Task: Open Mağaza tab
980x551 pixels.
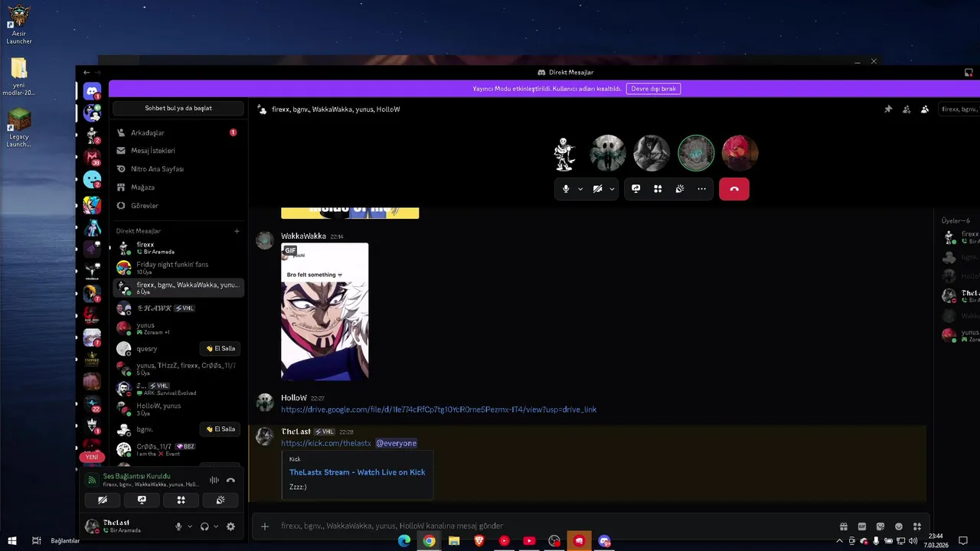Action: click(x=177, y=187)
